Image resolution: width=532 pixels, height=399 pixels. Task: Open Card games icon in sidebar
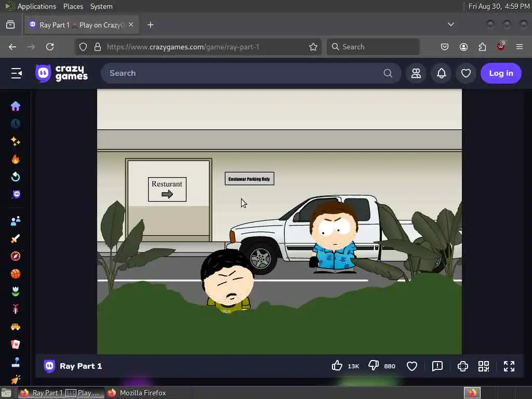[x=15, y=344]
